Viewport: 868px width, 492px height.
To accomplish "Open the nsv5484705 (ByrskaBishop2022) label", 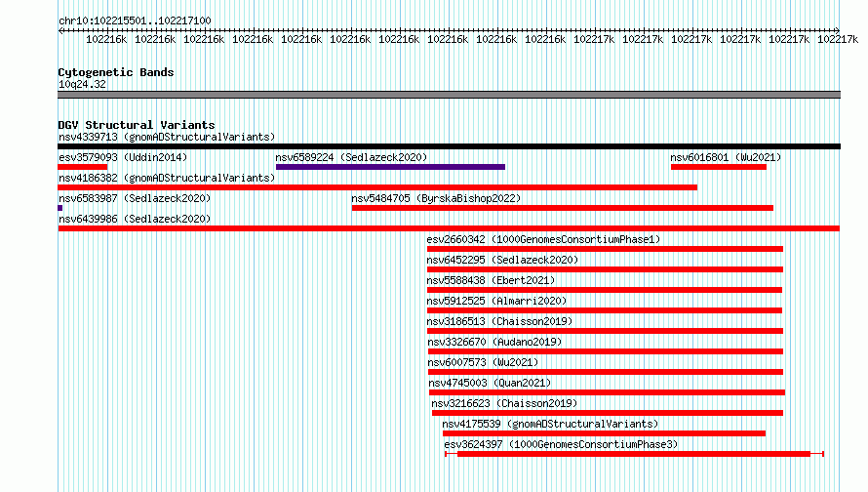I will pyautogui.click(x=436, y=198).
